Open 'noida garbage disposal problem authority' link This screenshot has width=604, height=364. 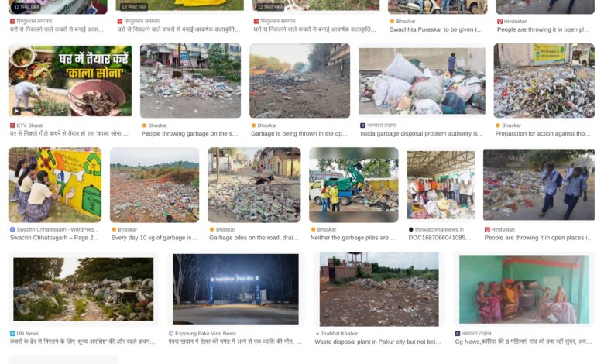coord(421,134)
